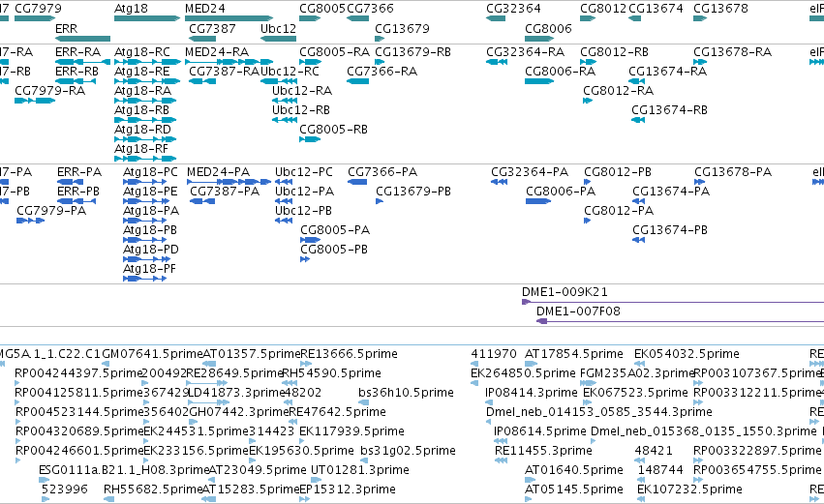Select the CG8006 gene label
The width and height of the screenshot is (824, 504).
pyautogui.click(x=548, y=28)
